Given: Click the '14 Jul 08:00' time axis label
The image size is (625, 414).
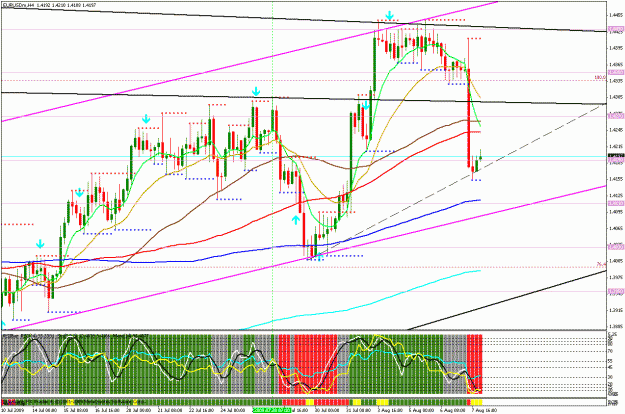Looking at the screenshot, I should coord(43,410).
